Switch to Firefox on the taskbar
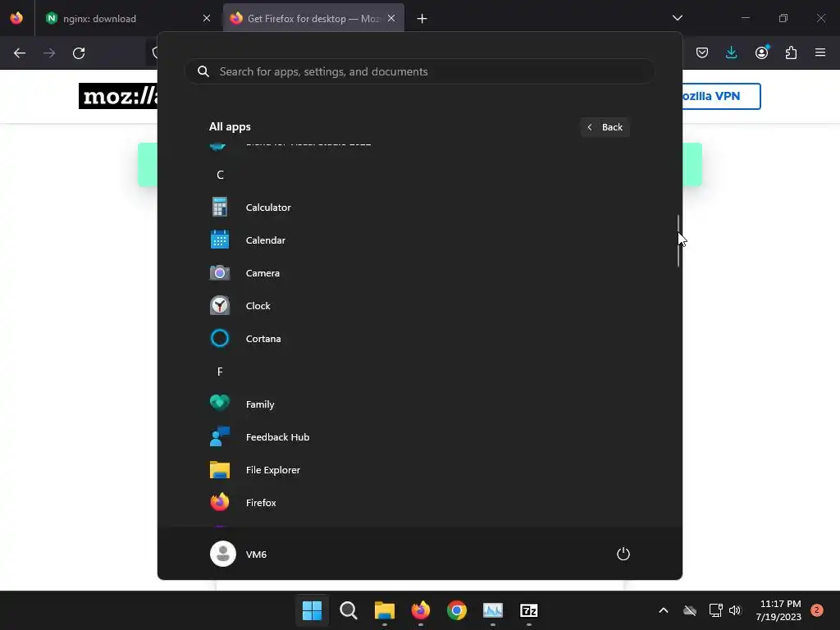The width and height of the screenshot is (840, 630). coord(421,610)
